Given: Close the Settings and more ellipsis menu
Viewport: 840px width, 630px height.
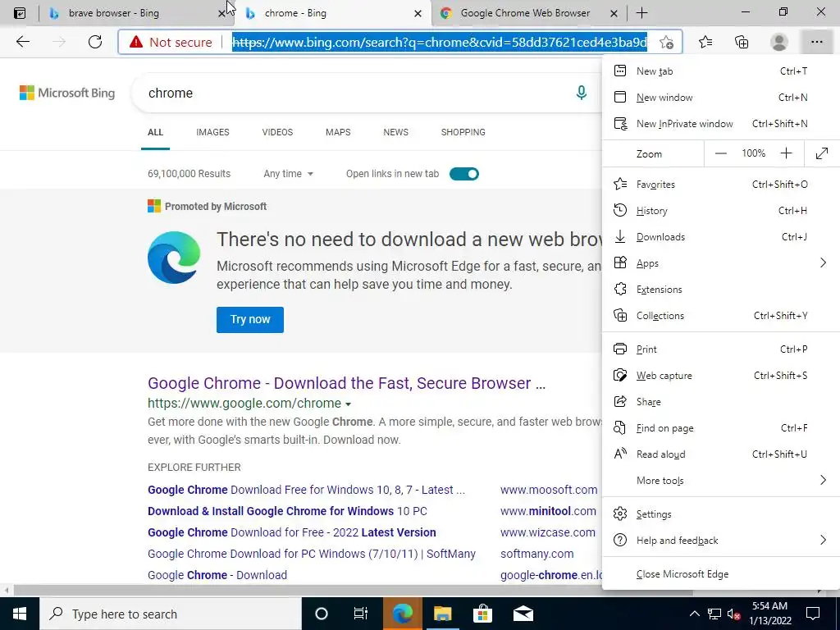Looking at the screenshot, I should click(816, 42).
